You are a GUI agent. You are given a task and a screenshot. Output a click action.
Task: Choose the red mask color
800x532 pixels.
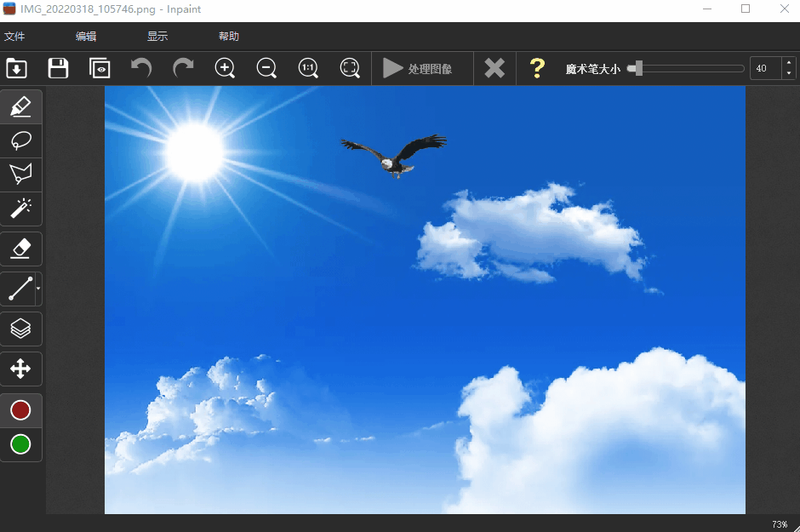click(20, 410)
